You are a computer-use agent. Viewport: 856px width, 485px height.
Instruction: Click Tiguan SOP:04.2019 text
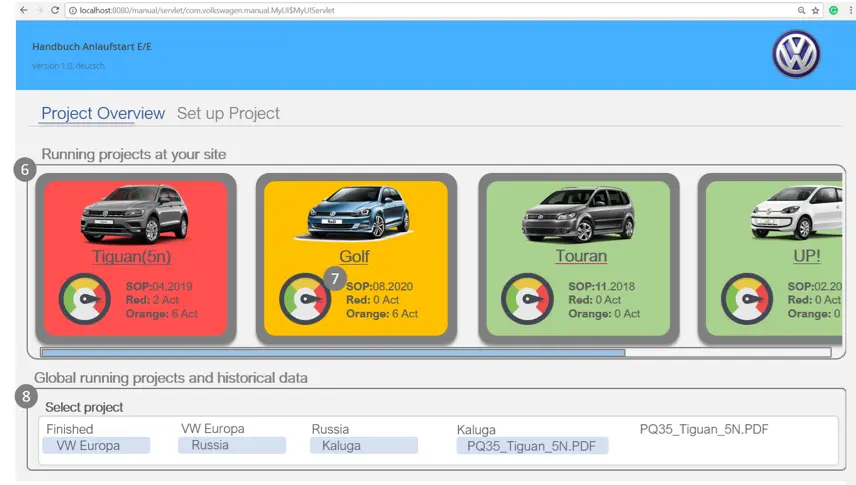(159, 286)
